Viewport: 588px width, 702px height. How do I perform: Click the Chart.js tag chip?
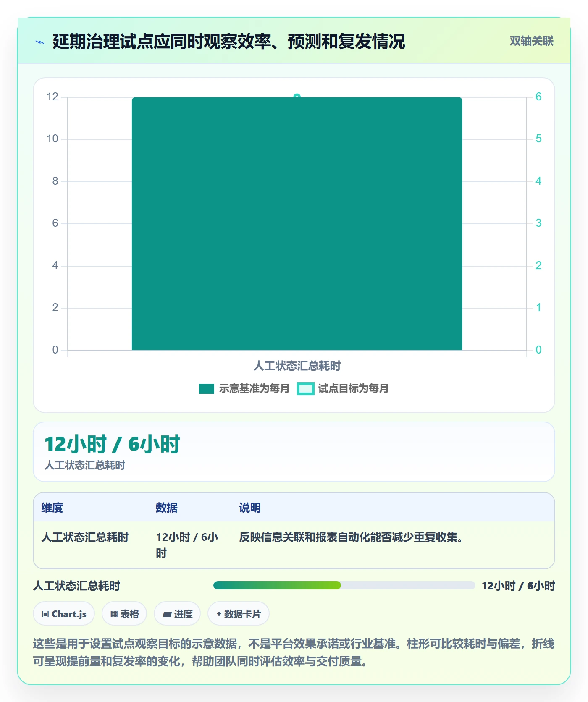point(64,614)
